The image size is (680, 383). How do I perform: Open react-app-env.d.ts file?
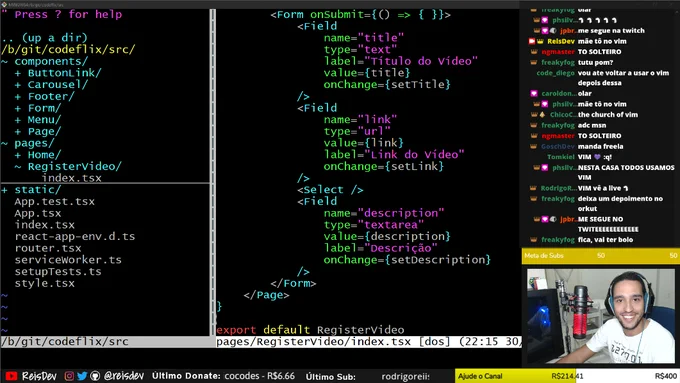tap(75, 237)
